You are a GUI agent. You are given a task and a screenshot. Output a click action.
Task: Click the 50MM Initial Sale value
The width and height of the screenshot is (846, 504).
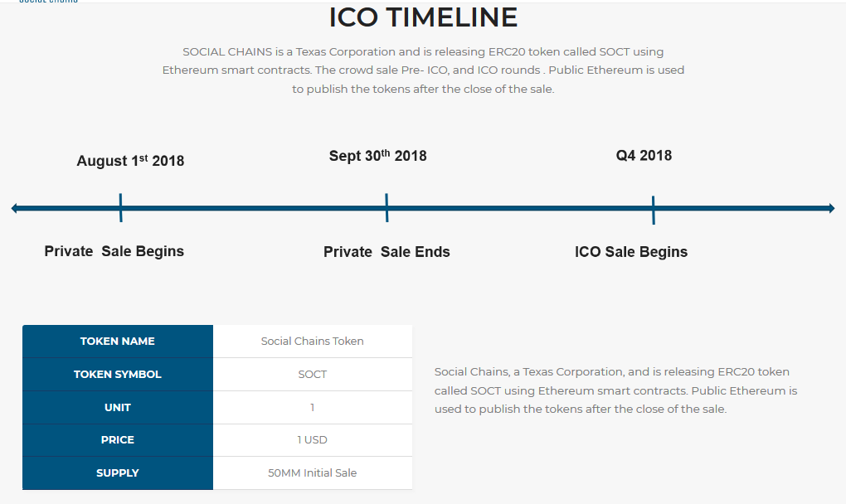point(313,472)
